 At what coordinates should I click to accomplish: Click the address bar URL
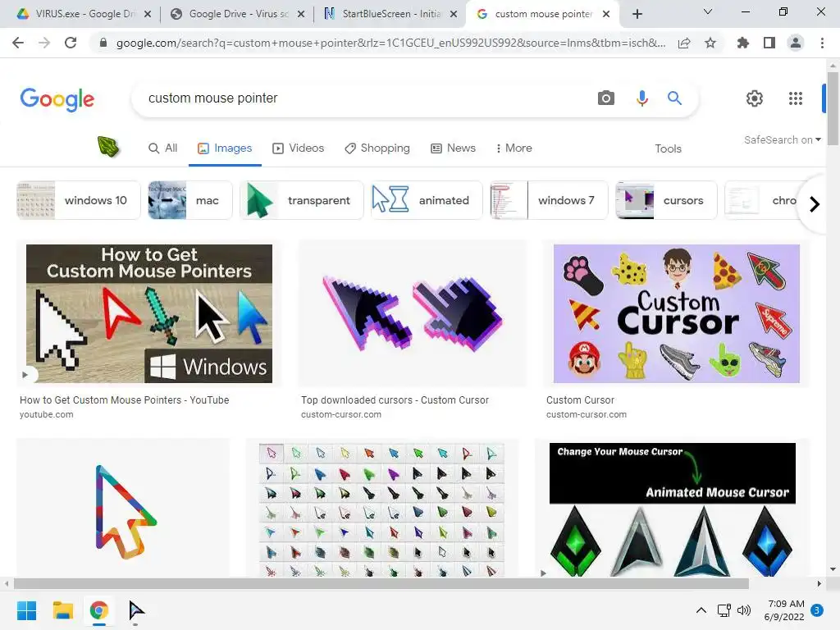point(390,43)
